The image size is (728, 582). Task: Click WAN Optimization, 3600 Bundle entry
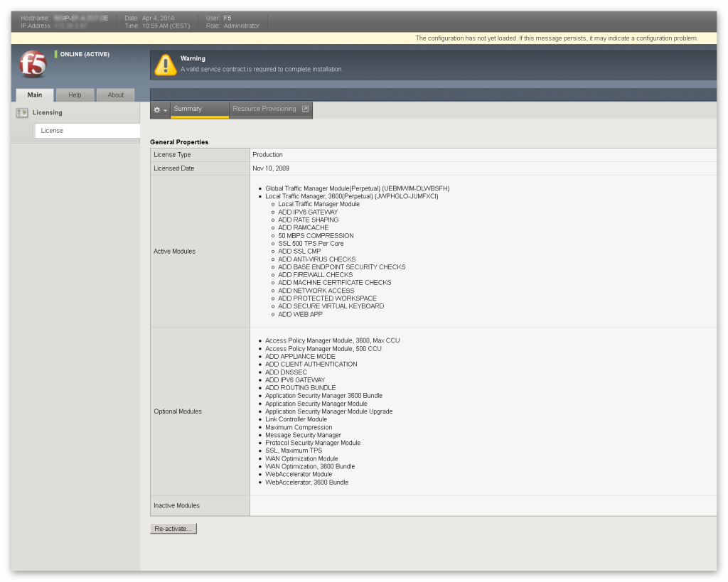tap(310, 466)
